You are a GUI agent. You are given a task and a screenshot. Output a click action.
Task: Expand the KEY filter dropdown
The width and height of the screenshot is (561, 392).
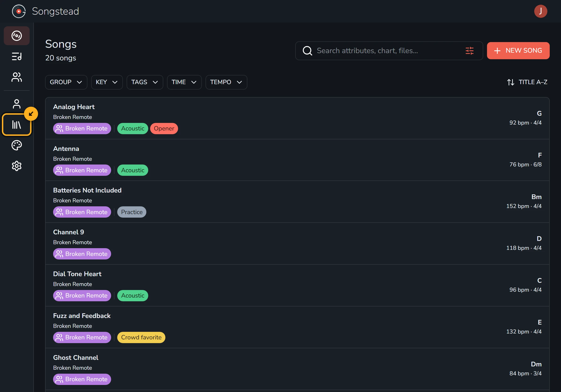[107, 82]
